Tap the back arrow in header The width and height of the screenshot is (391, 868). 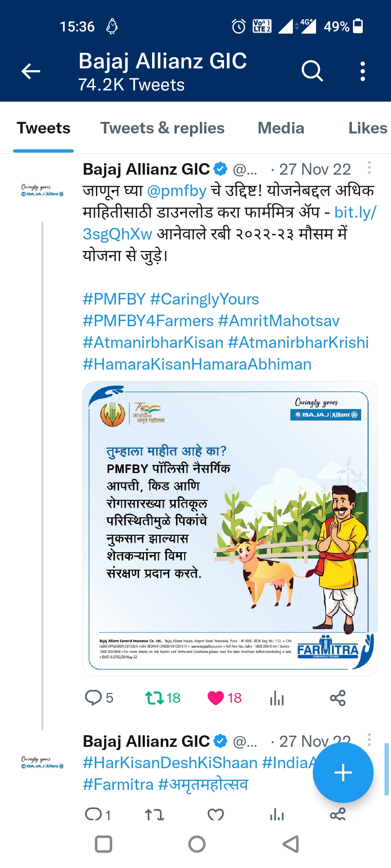click(x=31, y=71)
